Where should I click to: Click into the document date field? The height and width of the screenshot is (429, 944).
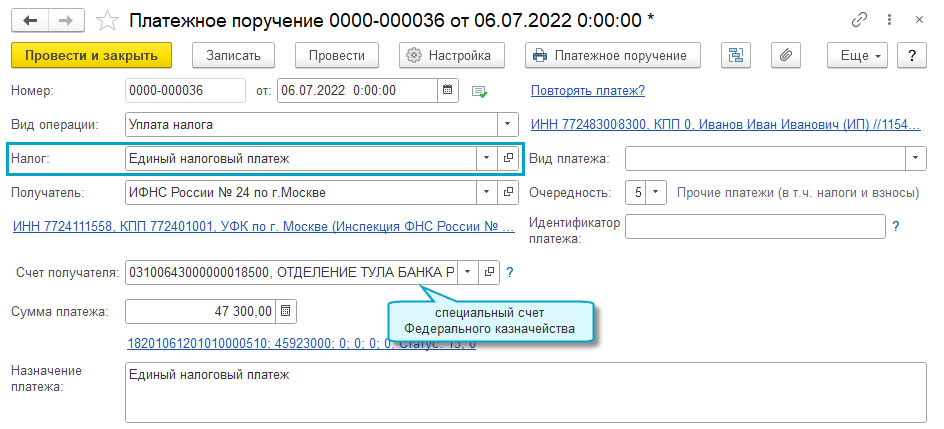point(357,91)
